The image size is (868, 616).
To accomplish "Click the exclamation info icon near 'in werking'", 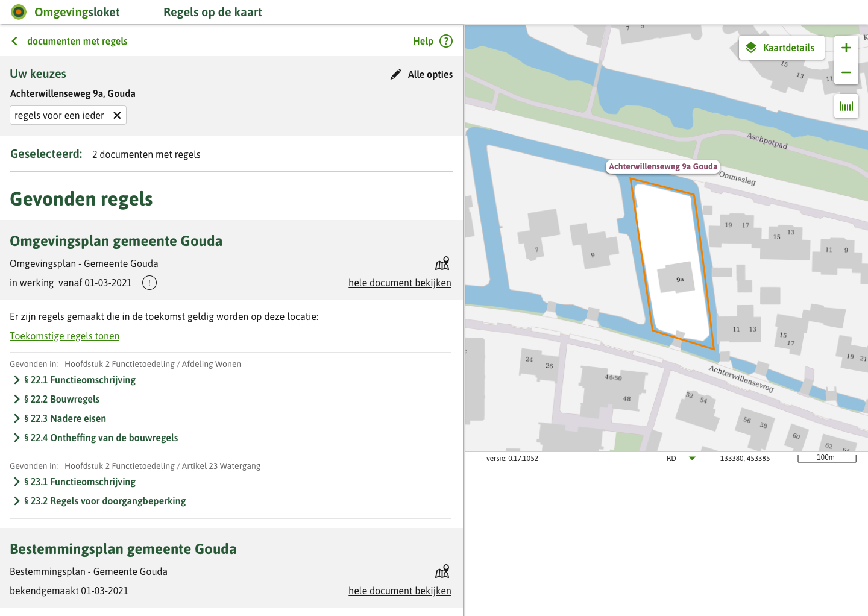I will pos(149,282).
